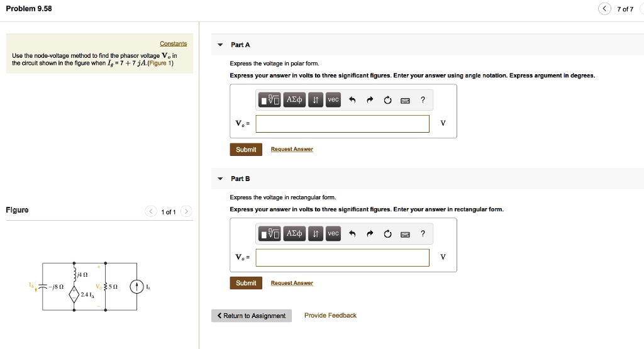The image size is (644, 349).
Task: Show keyboard shortcuts in Part B
Action: click(406, 235)
